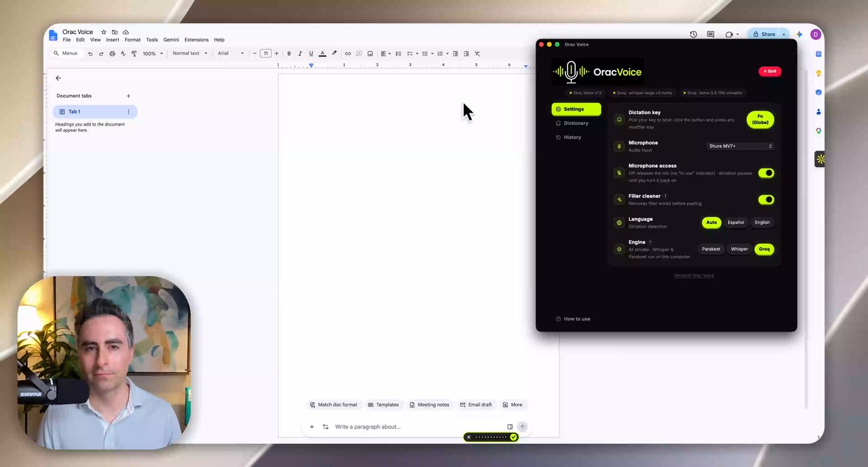Click the Write a paragraph about field
Image resolution: width=868 pixels, height=467 pixels.
(417, 427)
